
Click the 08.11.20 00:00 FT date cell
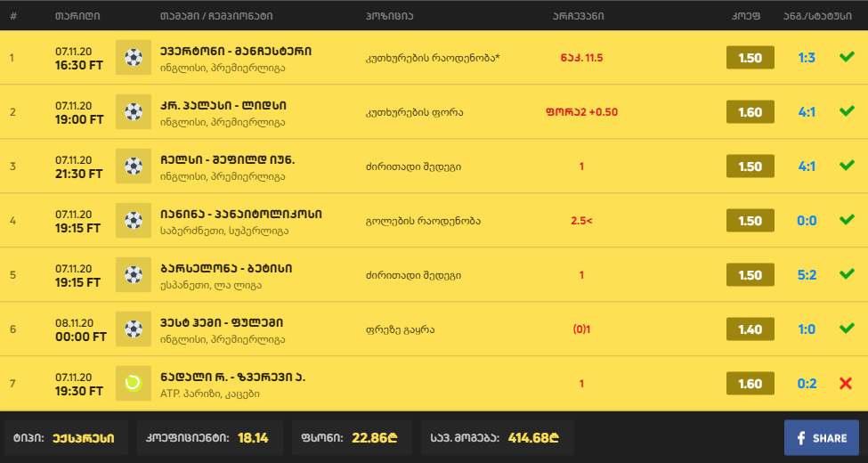tap(81, 330)
